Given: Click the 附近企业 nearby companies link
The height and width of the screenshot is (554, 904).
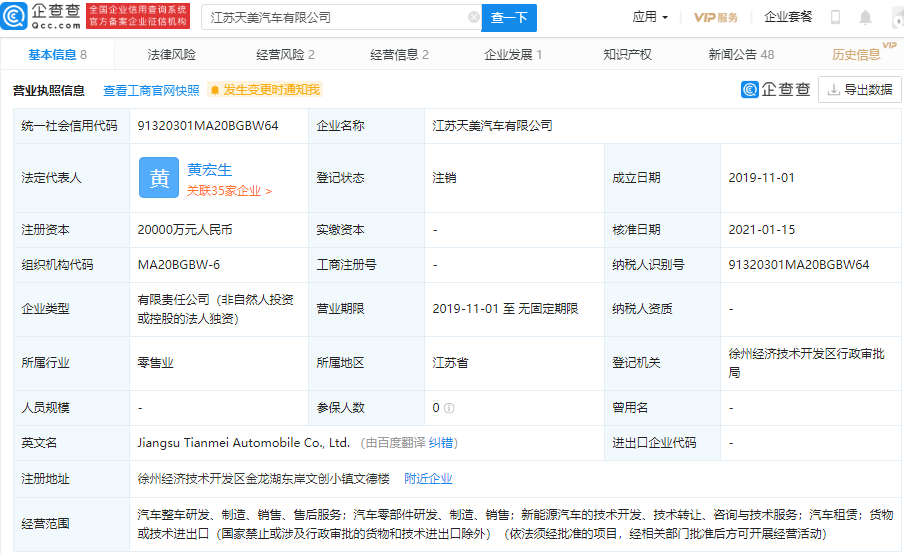Looking at the screenshot, I should 428,479.
